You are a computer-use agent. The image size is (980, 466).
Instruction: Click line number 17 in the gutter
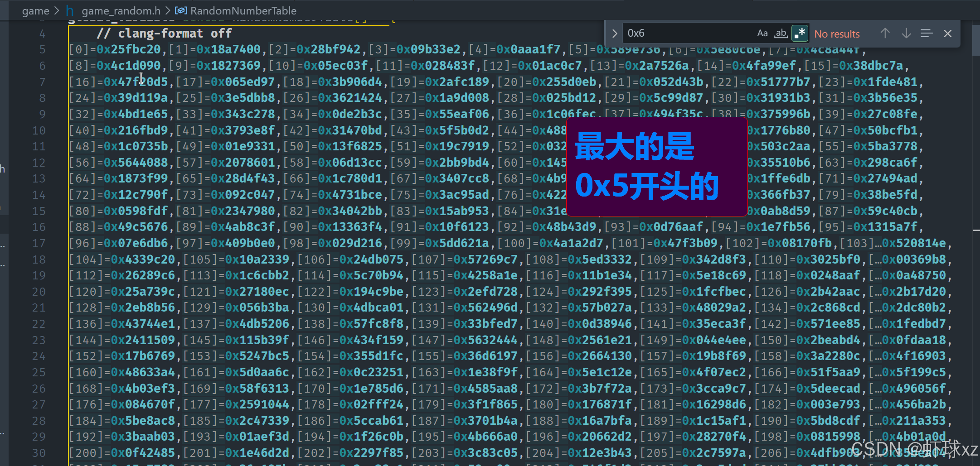[x=39, y=244]
